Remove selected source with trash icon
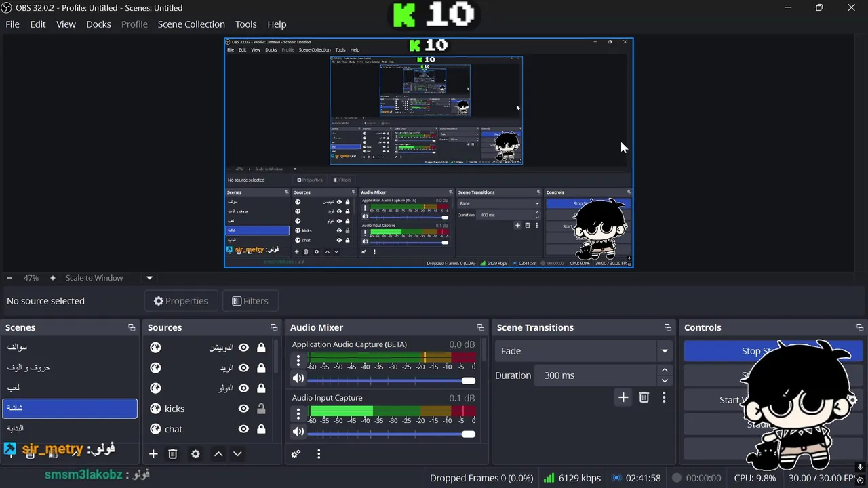Screen dimensions: 868x488 [173, 454]
